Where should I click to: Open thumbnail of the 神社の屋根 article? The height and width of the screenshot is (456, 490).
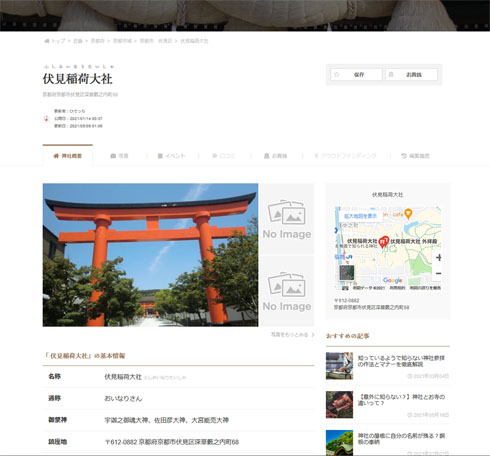[x=339, y=443]
